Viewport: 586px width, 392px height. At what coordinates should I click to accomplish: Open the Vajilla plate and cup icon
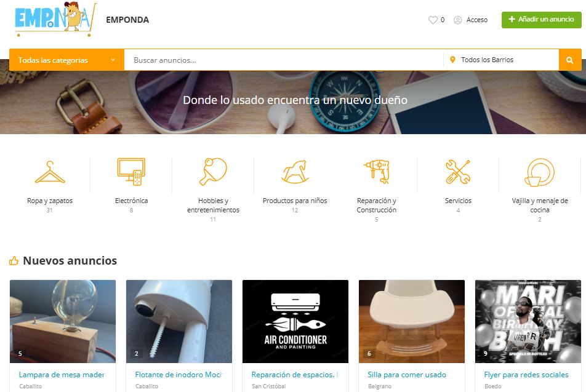click(x=540, y=172)
